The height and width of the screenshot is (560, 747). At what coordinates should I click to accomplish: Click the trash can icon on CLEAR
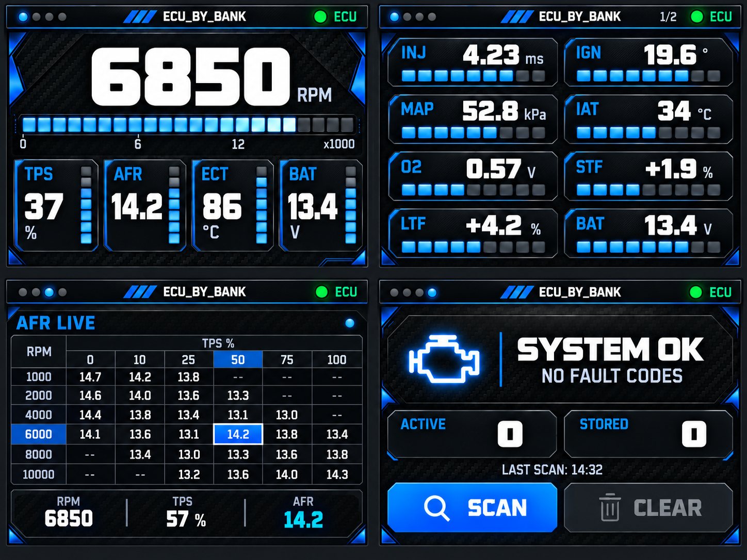[609, 507]
